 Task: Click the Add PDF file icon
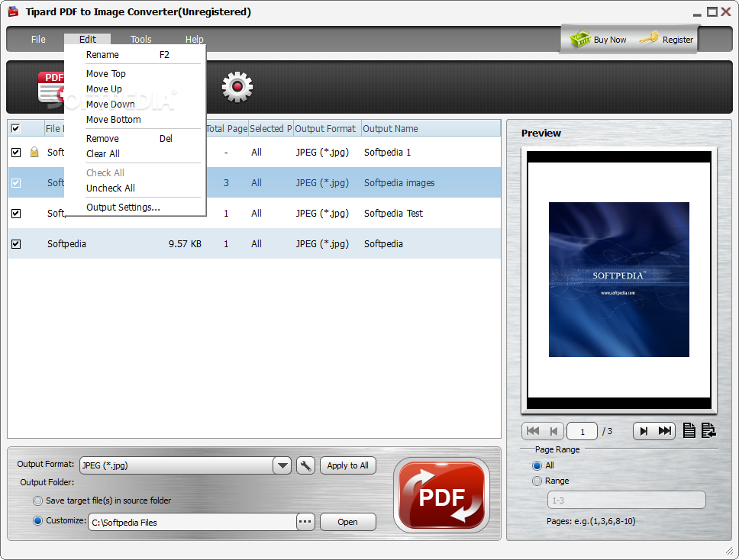tap(51, 87)
